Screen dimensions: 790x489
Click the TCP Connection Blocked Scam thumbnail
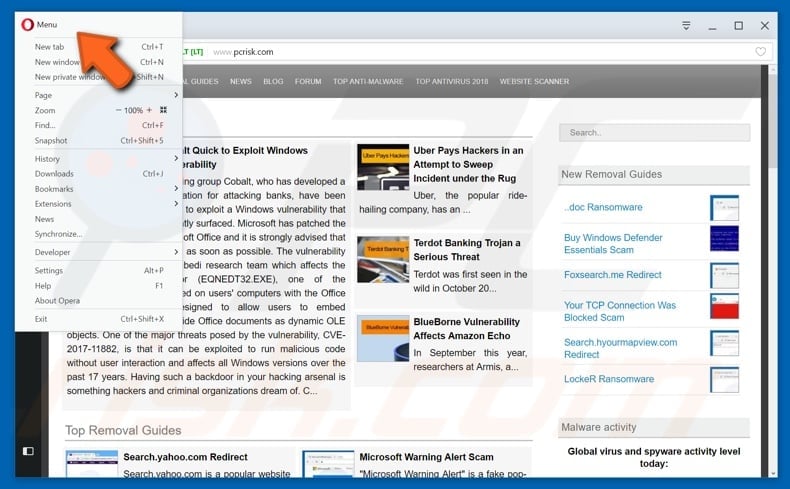point(725,306)
